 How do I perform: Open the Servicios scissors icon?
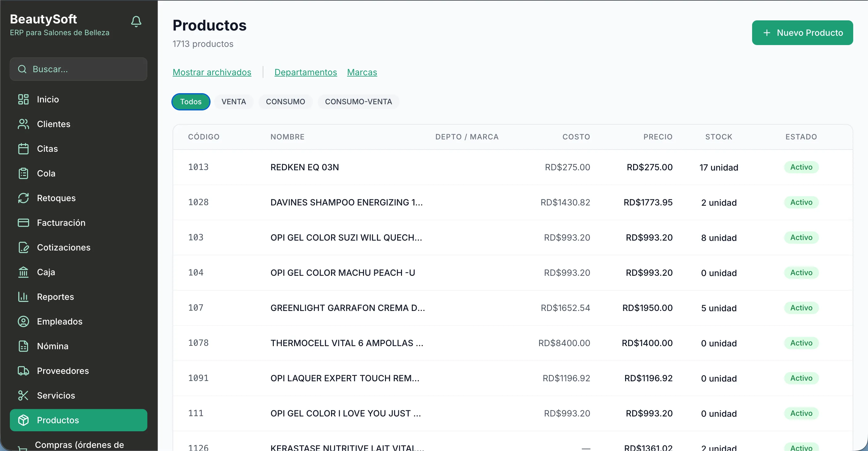coord(23,395)
